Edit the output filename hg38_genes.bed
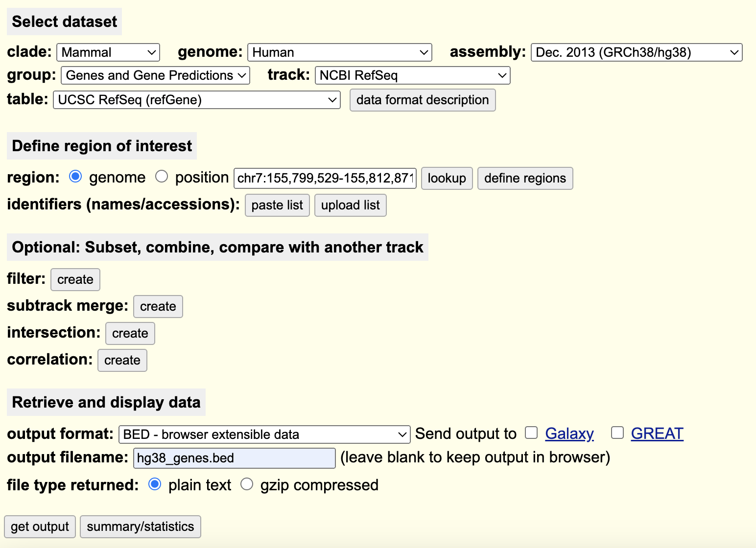Image resolution: width=756 pixels, height=548 pixels. (234, 458)
